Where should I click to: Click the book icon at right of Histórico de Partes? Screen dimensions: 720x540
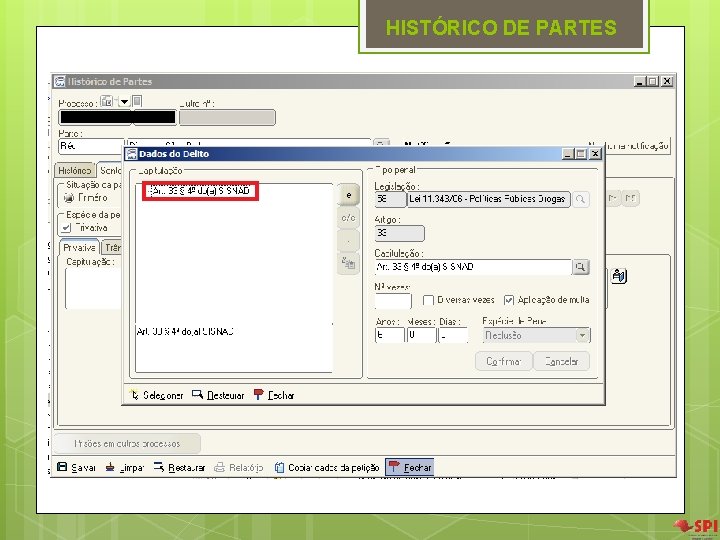tap(619, 276)
